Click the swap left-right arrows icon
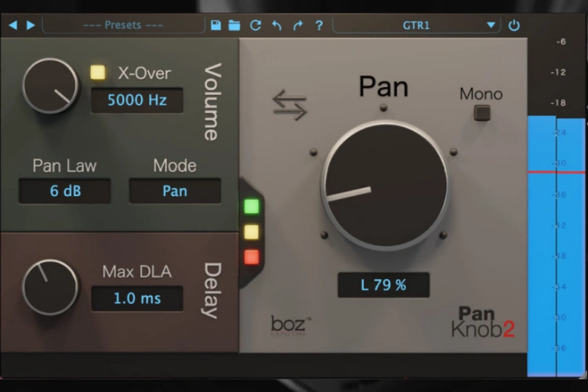 click(x=289, y=105)
